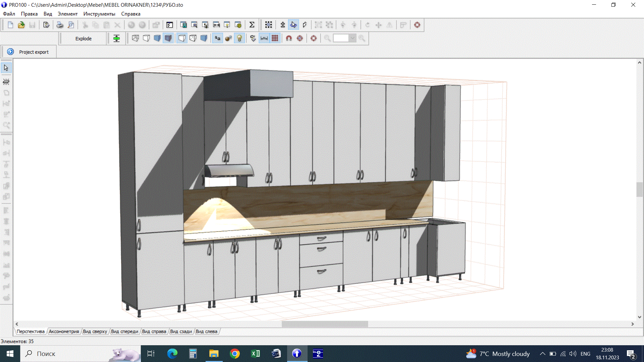Select the arrow selection tool

(x=6, y=67)
